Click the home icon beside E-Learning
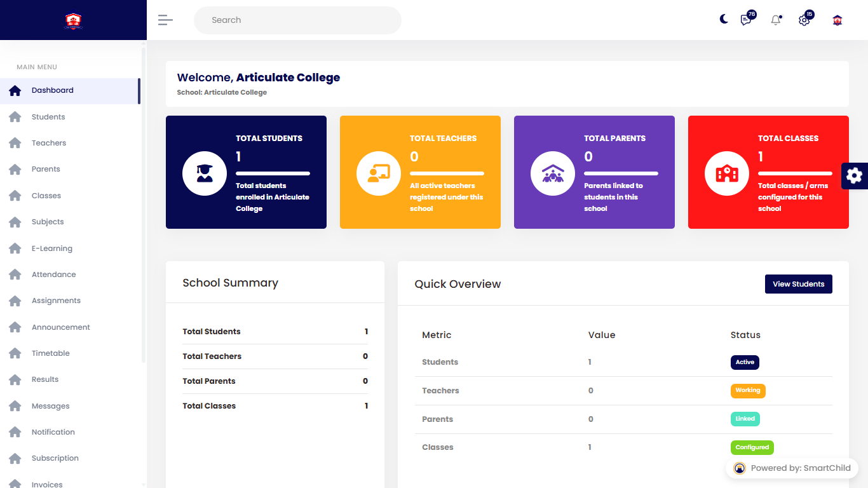Screen dimensions: 868x488 tap(15, 248)
